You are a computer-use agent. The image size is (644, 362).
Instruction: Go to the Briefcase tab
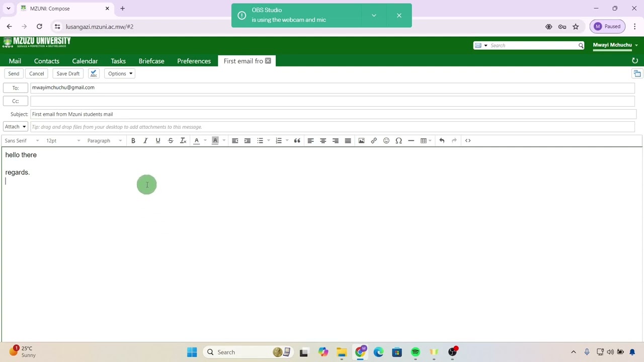tap(151, 61)
